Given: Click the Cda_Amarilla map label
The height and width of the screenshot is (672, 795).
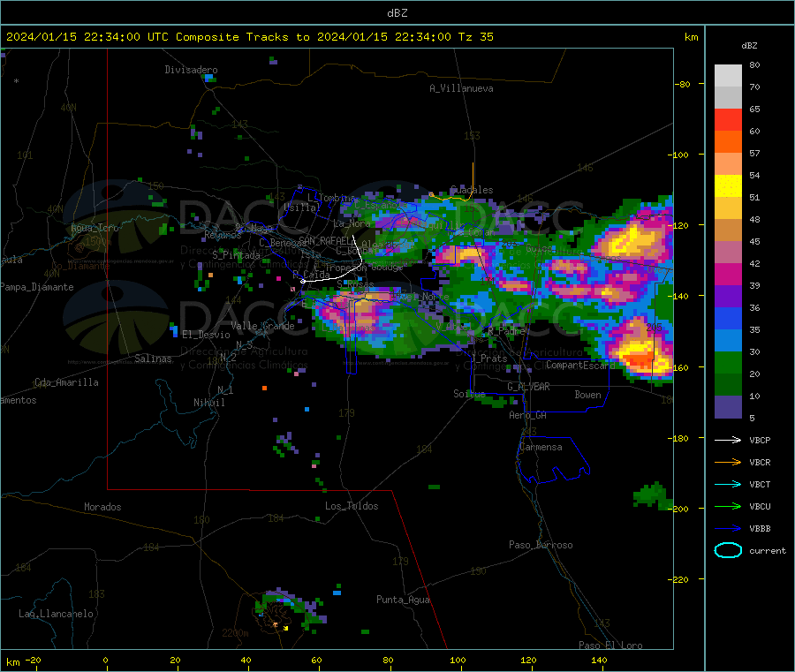Looking at the screenshot, I should 66,382.
